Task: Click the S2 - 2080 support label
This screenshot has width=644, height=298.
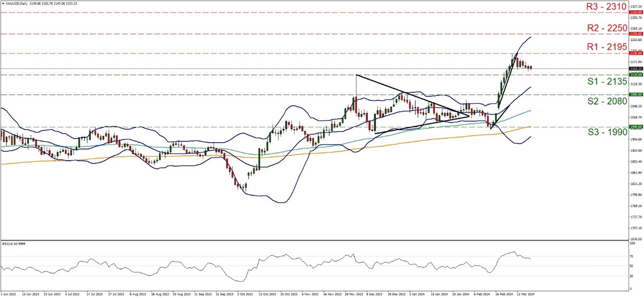Action: click(x=607, y=101)
